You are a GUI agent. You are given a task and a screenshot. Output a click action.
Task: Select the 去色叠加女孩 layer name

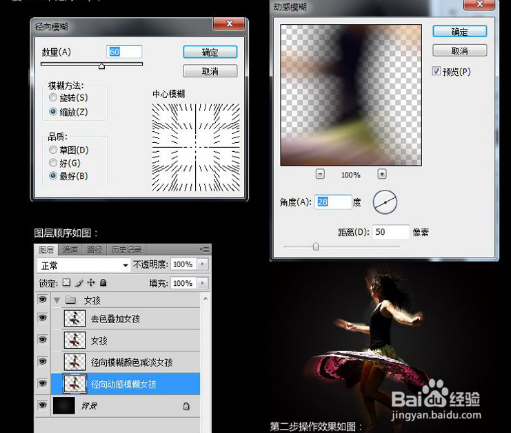point(115,319)
